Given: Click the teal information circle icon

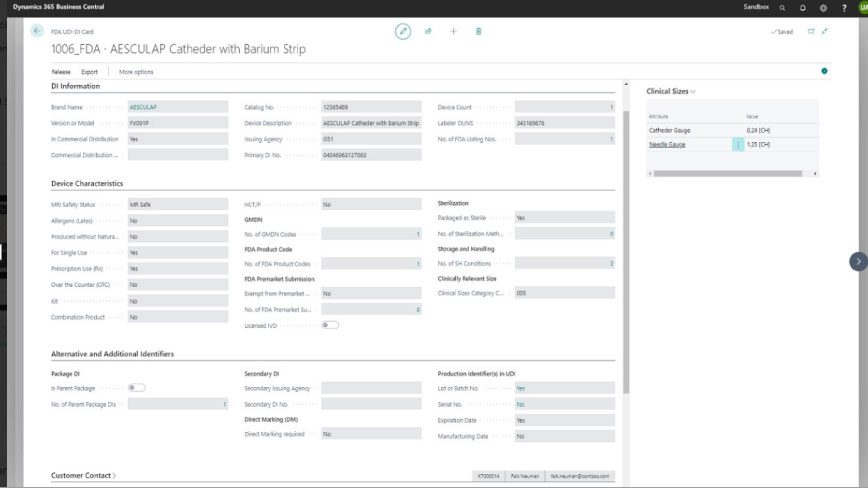Looking at the screenshot, I should 824,71.
